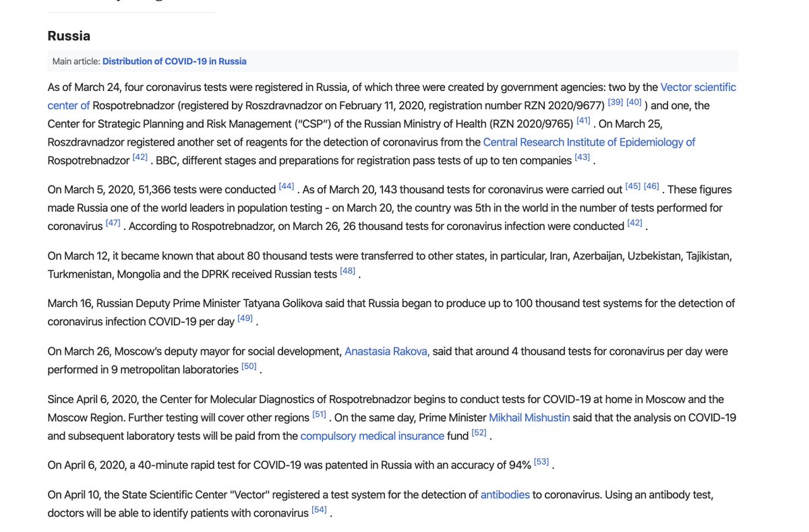The image size is (809, 532).
Task: Jump to citation [43]
Action: (x=582, y=157)
